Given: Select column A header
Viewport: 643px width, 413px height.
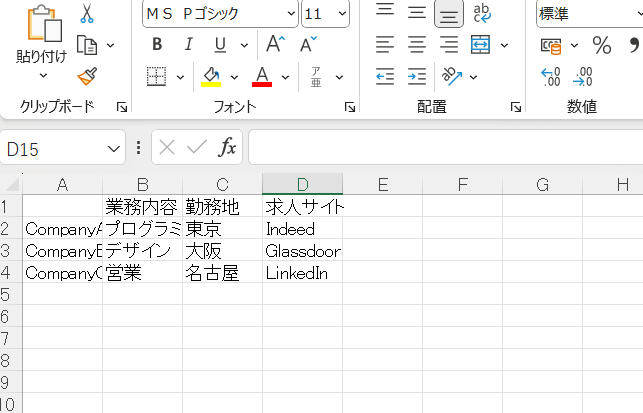Looking at the screenshot, I should pyautogui.click(x=62, y=184).
